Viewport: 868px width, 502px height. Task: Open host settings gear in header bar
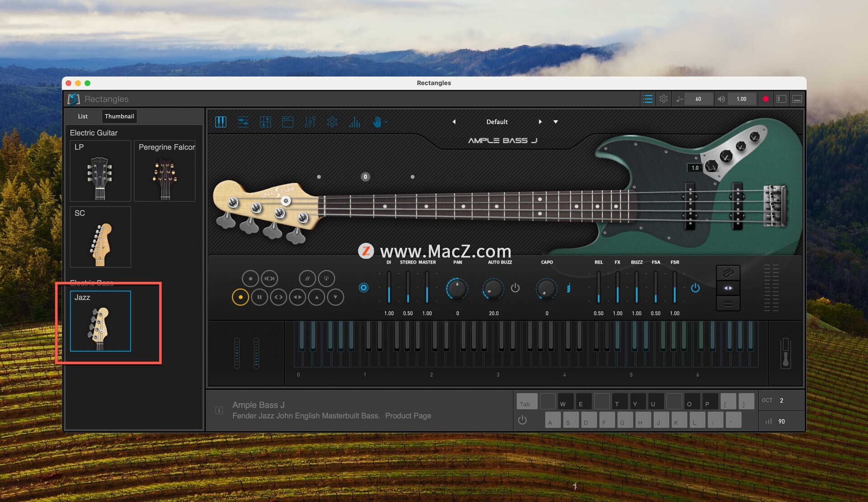(663, 99)
